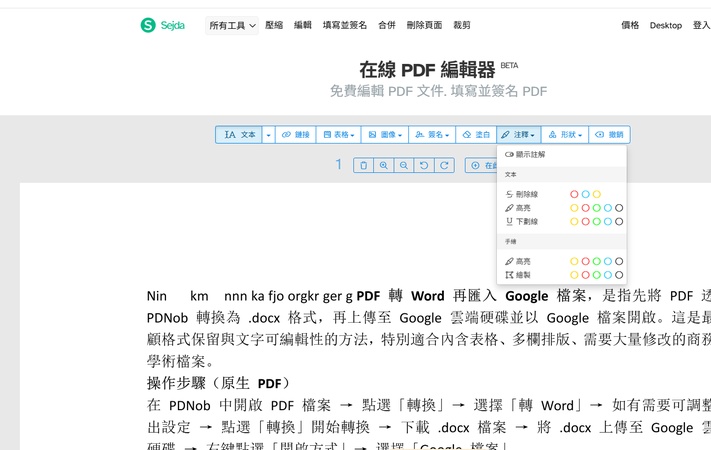711x450 pixels.
Task: Rotate page counterclockwise
Action: [x=424, y=165]
